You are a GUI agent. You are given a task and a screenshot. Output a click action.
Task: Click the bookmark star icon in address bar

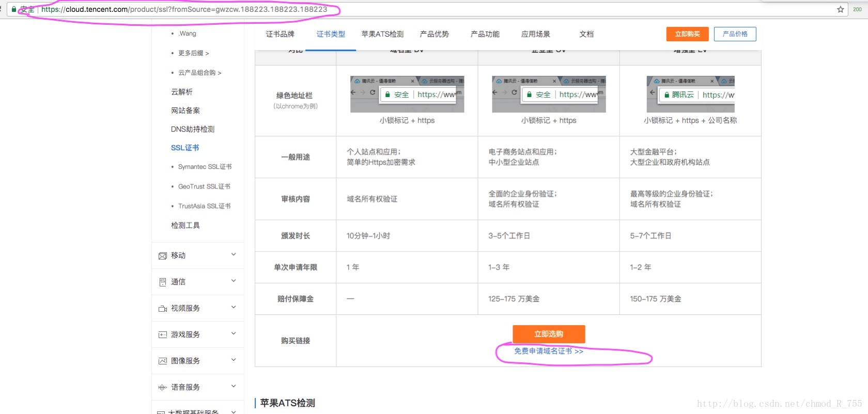coord(841,9)
